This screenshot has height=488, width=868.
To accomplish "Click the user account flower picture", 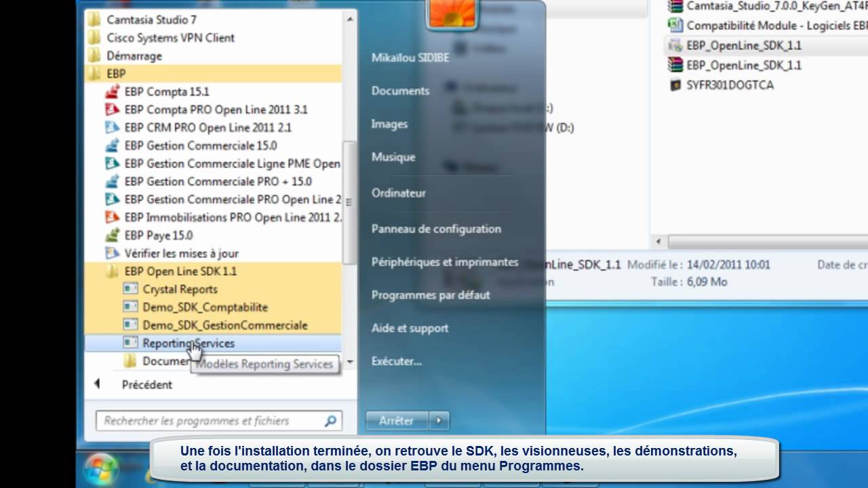I will [x=452, y=13].
